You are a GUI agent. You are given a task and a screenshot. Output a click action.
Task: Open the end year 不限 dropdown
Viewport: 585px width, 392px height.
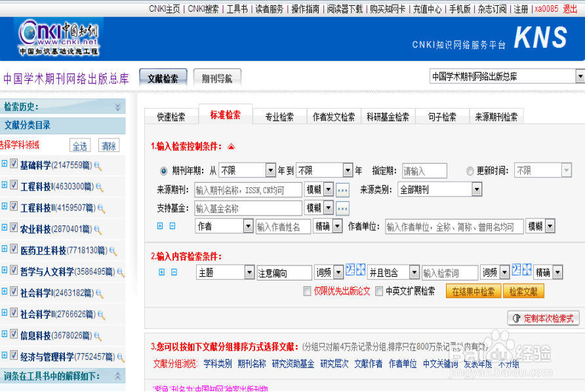pyautogui.click(x=324, y=170)
